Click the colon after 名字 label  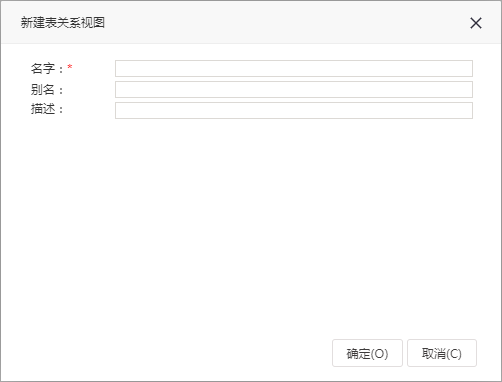coord(61,69)
